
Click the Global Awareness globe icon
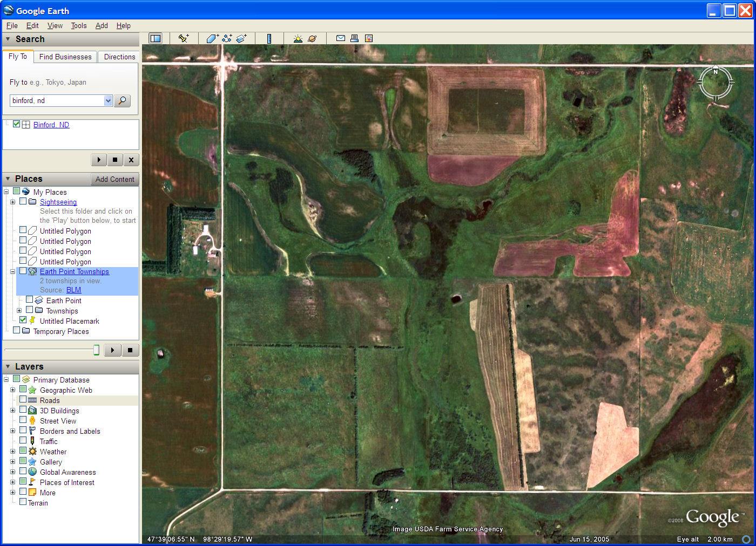coord(32,472)
